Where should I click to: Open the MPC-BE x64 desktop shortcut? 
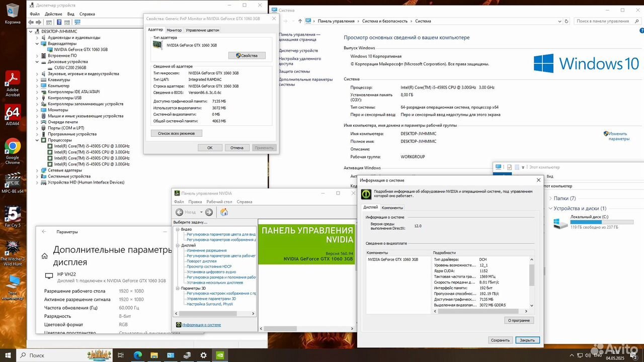(13, 183)
